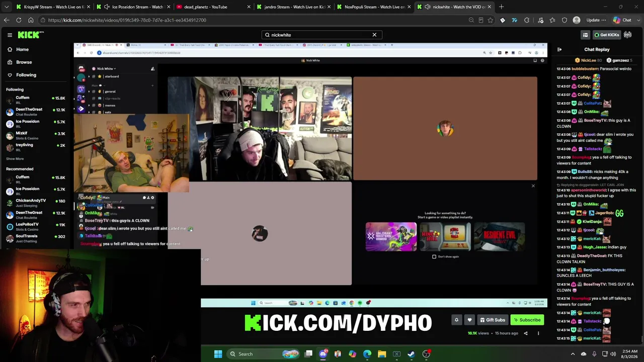Open the Resident Evil suggestion thumbnail
Screen dimensions: 644x362
point(499,236)
